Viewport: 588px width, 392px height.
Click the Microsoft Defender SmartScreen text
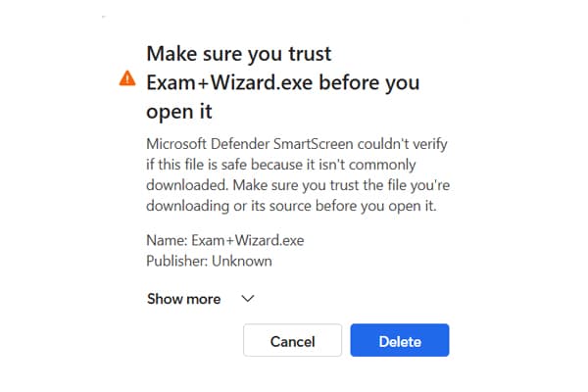point(250,144)
